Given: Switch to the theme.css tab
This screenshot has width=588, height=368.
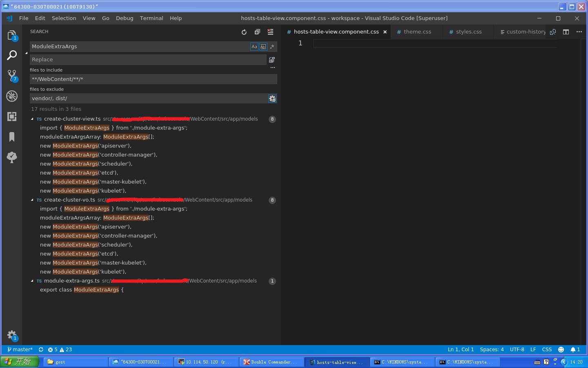Looking at the screenshot, I should coord(417,31).
